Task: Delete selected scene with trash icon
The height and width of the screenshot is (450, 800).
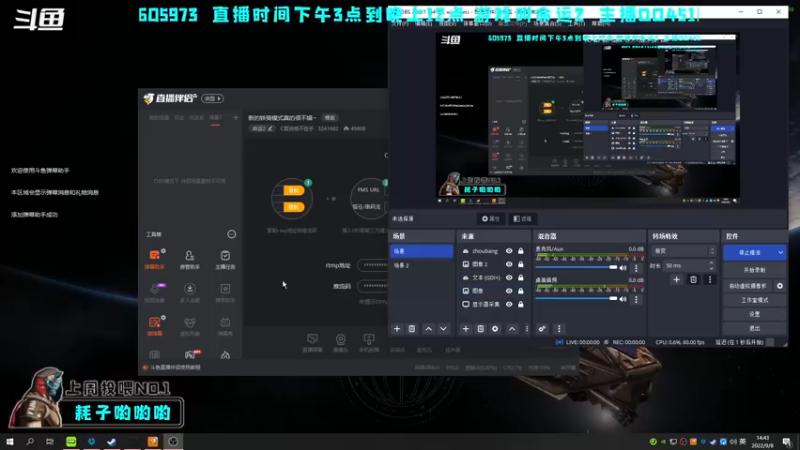Action: (x=412, y=329)
